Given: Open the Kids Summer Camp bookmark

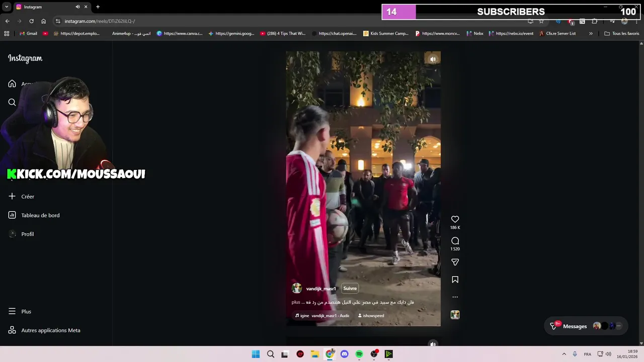Looking at the screenshot, I should point(386,34).
